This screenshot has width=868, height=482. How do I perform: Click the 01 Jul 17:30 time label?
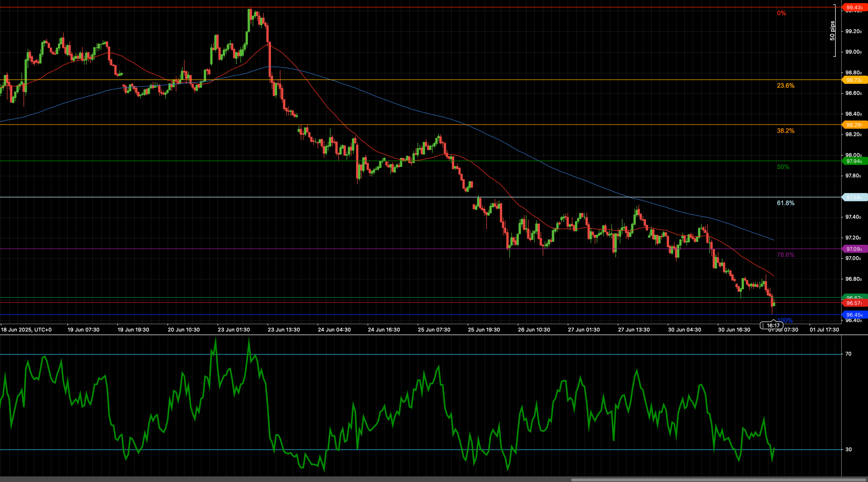tap(825, 330)
